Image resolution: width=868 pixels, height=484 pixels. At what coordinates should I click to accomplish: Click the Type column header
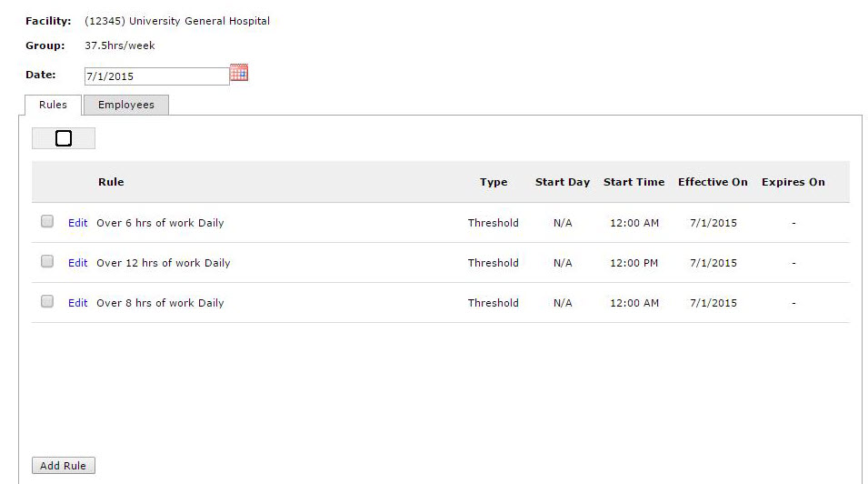coord(494,182)
